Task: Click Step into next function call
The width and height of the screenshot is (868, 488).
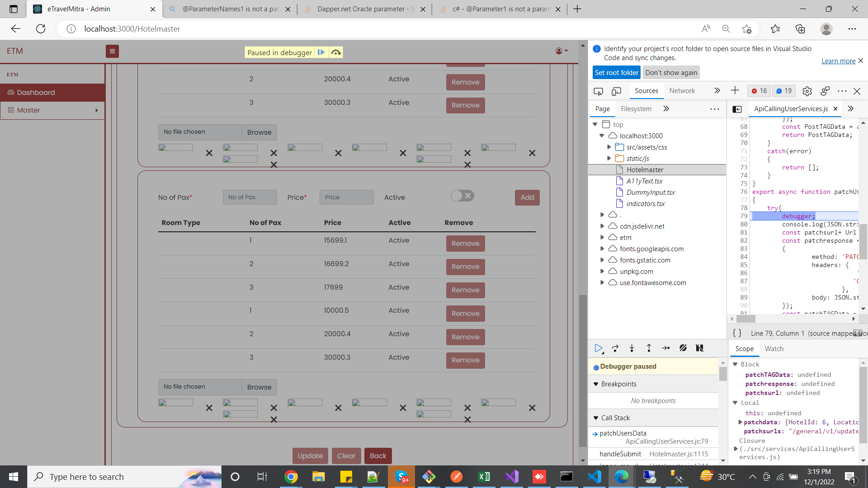Action: pos(632,348)
